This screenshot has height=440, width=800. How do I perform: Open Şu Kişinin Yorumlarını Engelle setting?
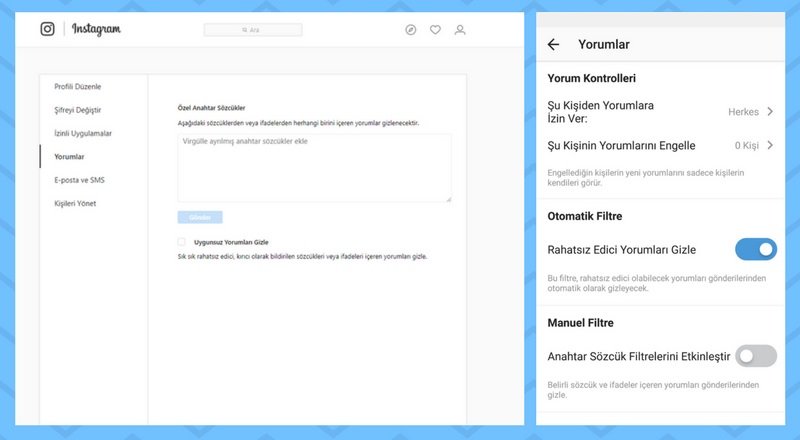click(621, 145)
